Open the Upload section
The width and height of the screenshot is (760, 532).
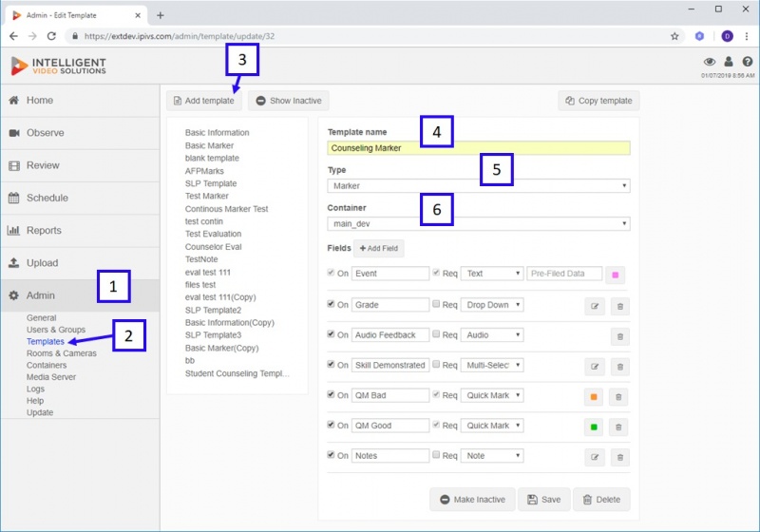[x=80, y=262]
